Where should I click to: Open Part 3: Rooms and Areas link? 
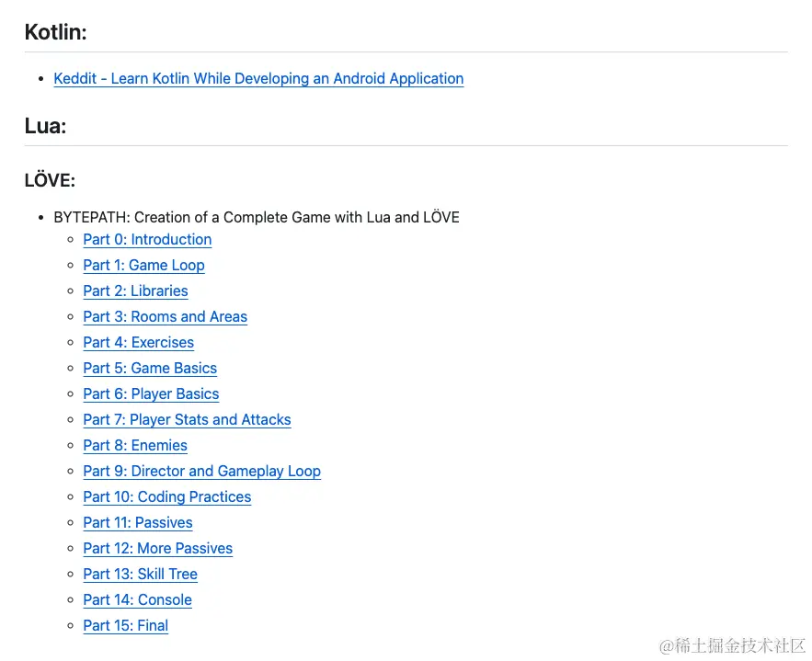tap(166, 317)
